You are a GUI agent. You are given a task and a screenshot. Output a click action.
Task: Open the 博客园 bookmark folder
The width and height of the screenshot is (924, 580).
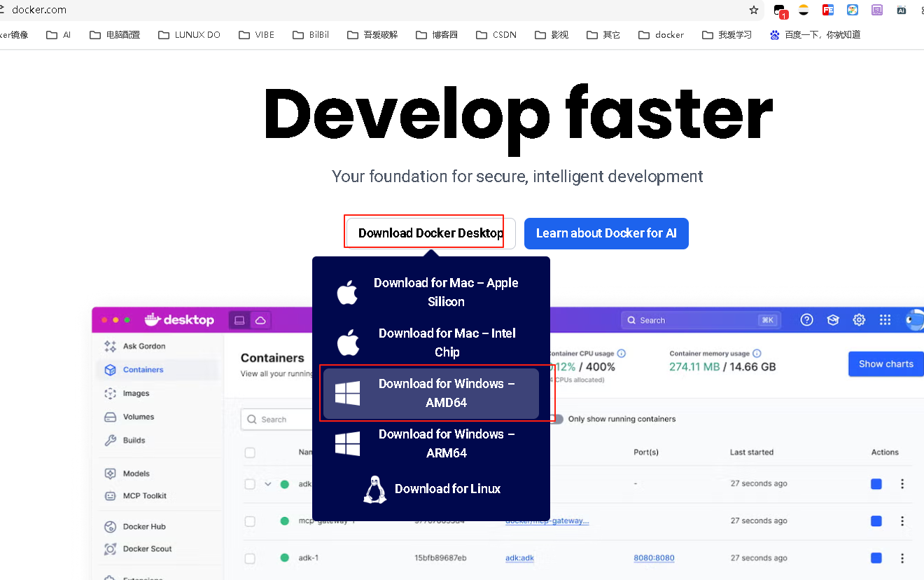[x=436, y=34]
